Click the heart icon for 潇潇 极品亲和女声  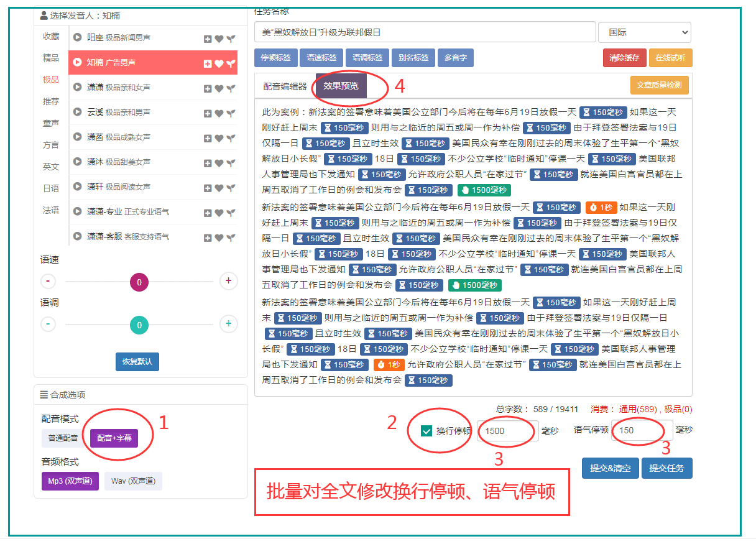click(x=219, y=88)
